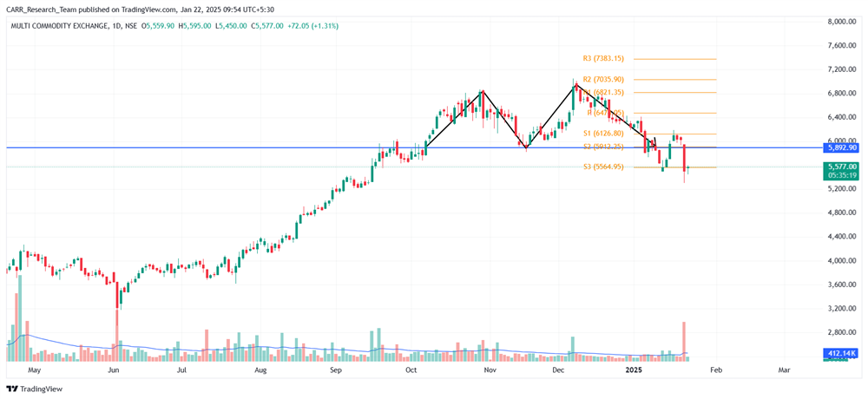Click the Mar label on time axis
868x399 pixels.
pyautogui.click(x=784, y=370)
